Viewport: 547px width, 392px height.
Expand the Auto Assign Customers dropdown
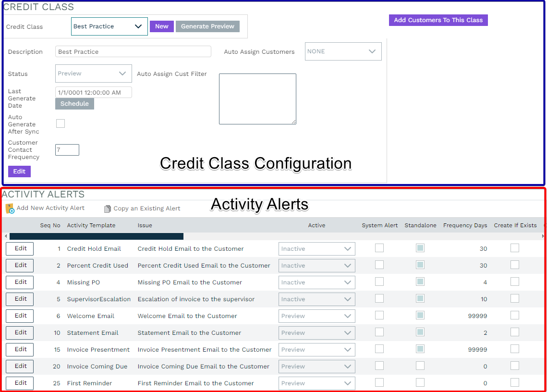pyautogui.click(x=343, y=51)
